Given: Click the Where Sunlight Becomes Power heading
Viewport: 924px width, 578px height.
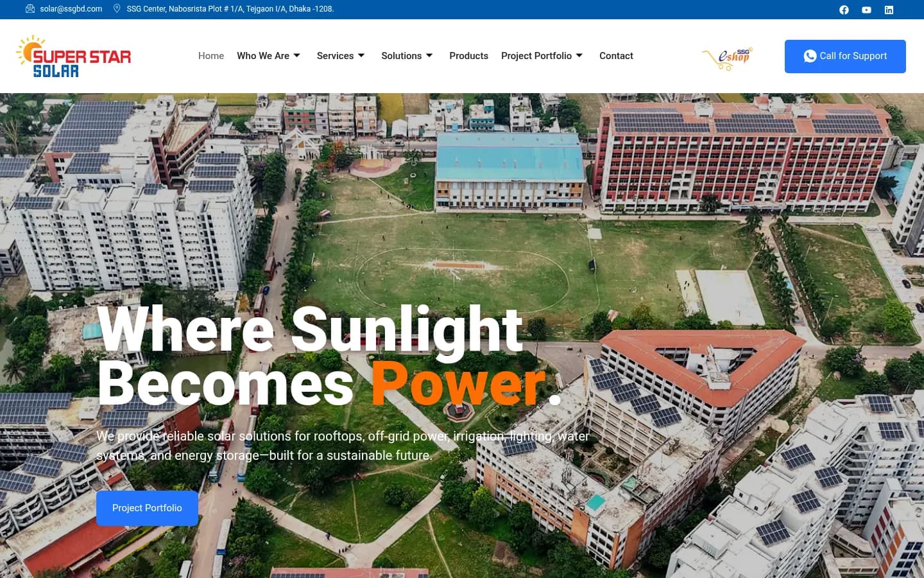Looking at the screenshot, I should 329,356.
